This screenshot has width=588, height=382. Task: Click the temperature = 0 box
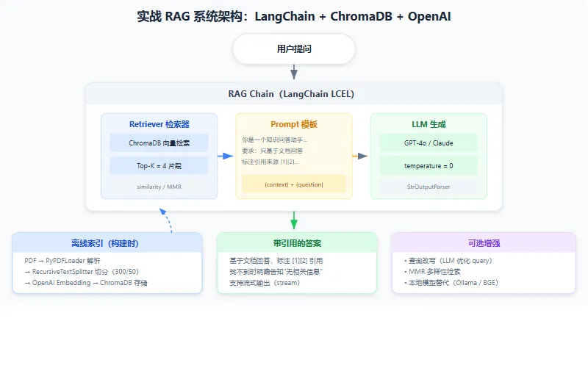point(429,166)
